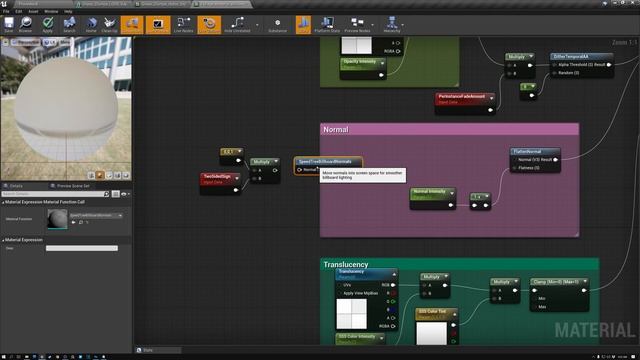Click the Translucency texture white preview
This screenshot has height=360, width=640.
(351, 313)
